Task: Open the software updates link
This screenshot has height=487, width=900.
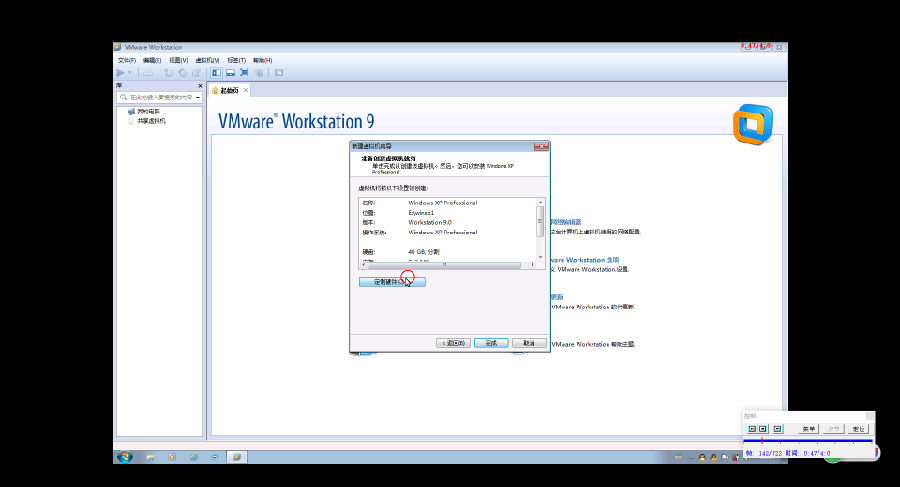Action: click(557, 297)
